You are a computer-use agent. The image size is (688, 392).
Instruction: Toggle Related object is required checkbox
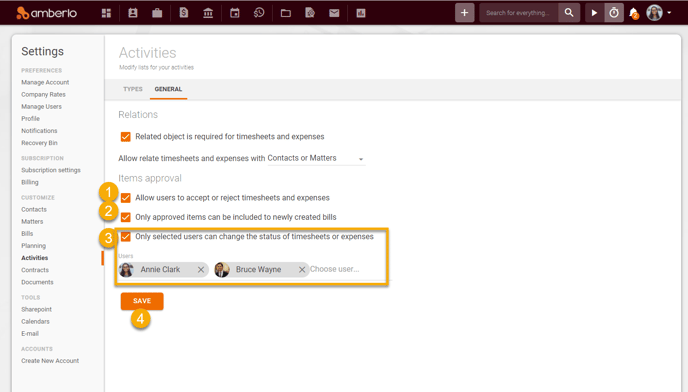pos(125,137)
